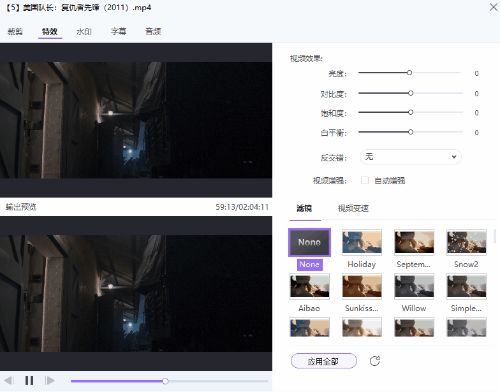Select the None filter option
This screenshot has width=500, height=392.
pyautogui.click(x=309, y=242)
